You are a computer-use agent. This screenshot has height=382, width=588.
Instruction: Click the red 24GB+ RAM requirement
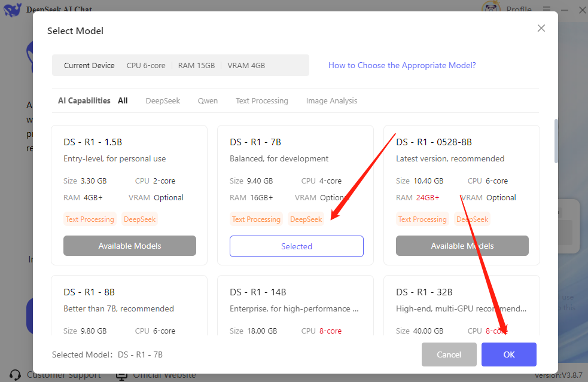click(x=428, y=197)
